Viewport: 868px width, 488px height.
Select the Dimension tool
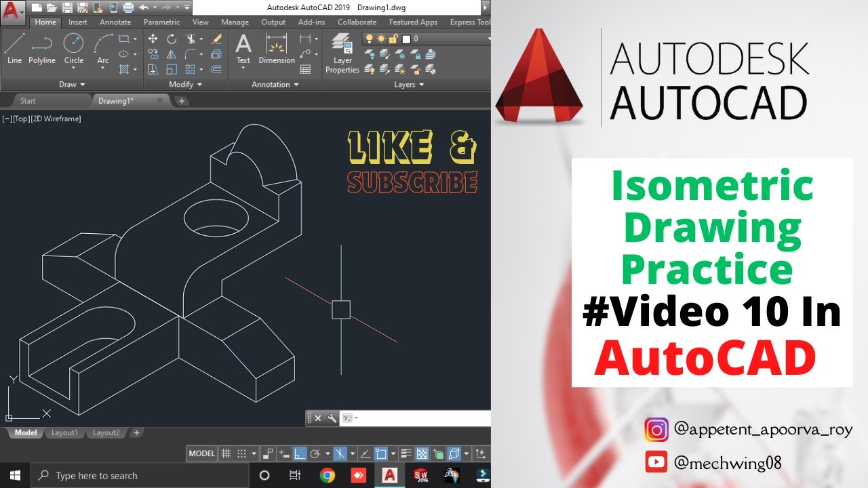277,49
